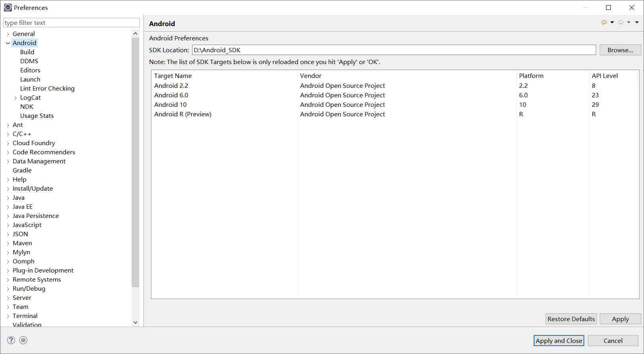Expand the Install/Update node
Screen dimensions: 644x354
(x=8, y=189)
